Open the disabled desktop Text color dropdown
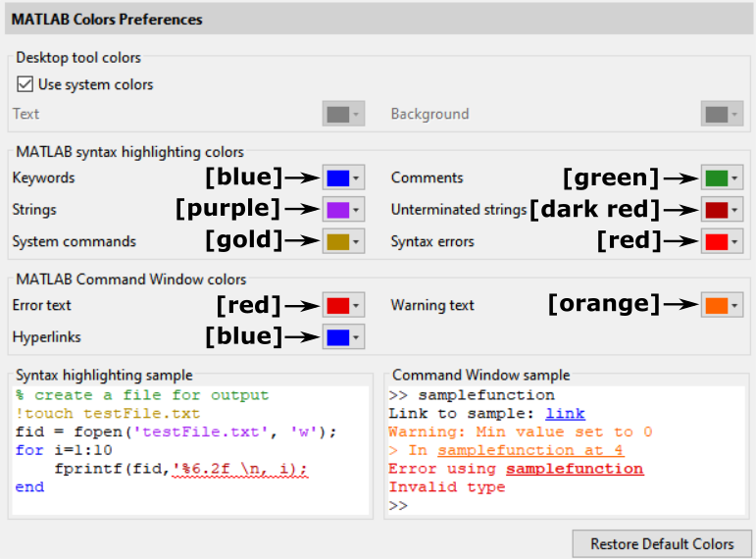The image size is (756, 559). (343, 115)
